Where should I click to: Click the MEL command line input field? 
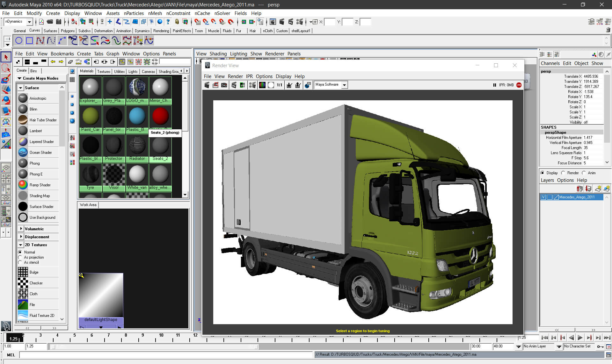[166, 355]
